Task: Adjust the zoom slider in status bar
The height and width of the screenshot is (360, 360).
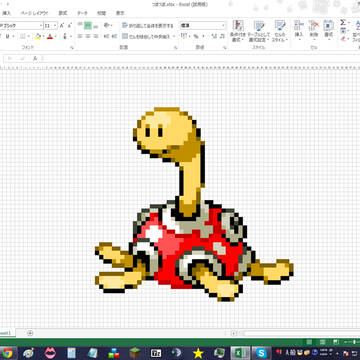Action: (354, 342)
